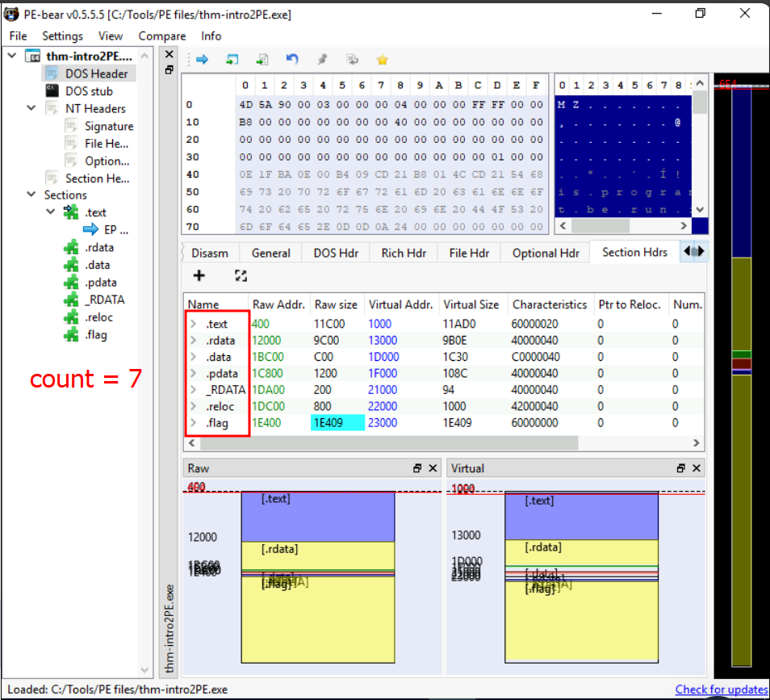The height and width of the screenshot is (700, 770).
Task: Click the highlighted 1E409 raw size cell
Action: (x=338, y=423)
